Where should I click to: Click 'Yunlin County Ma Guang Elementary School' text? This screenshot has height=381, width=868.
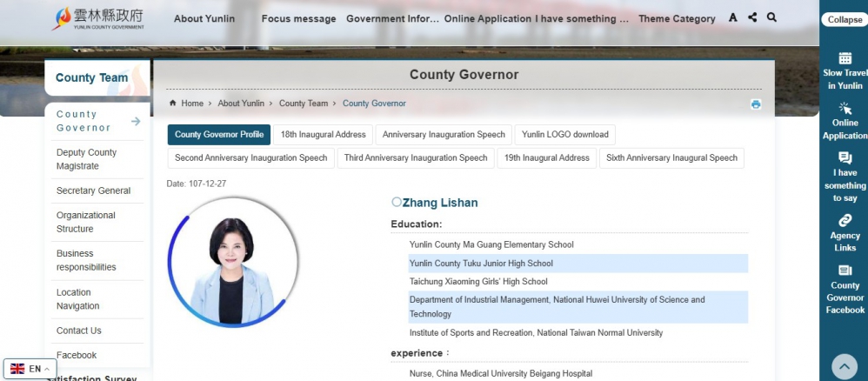click(x=491, y=244)
